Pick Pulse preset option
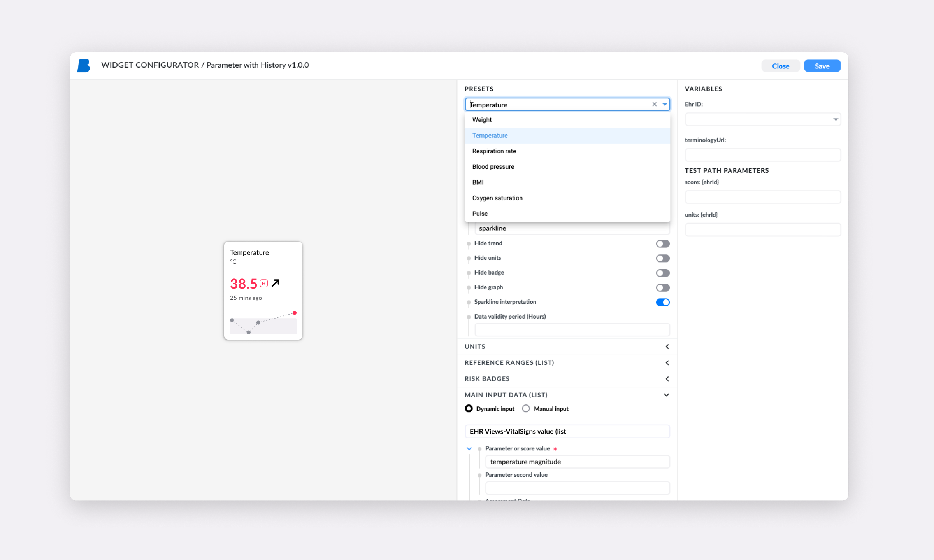The width and height of the screenshot is (934, 560). (x=567, y=213)
